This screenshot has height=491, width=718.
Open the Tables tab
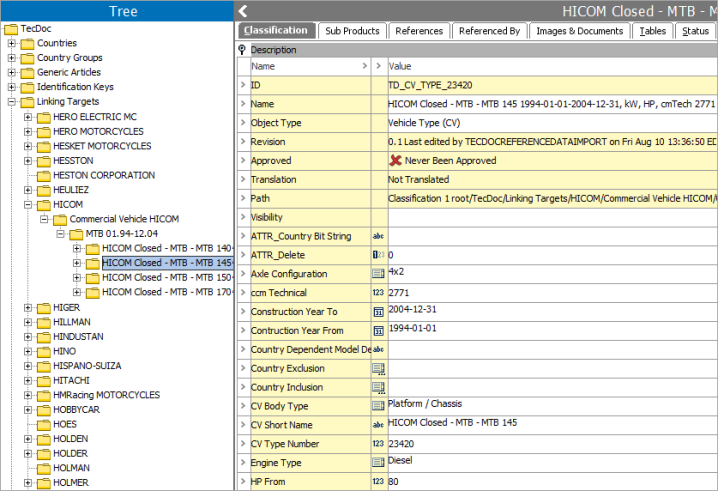click(653, 31)
